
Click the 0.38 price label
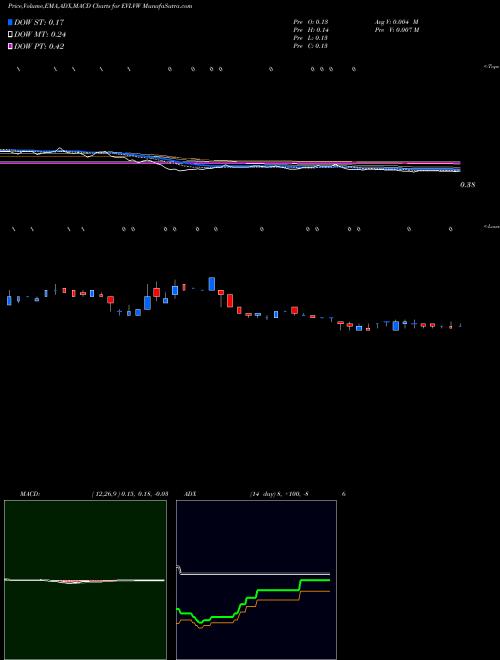click(x=468, y=185)
